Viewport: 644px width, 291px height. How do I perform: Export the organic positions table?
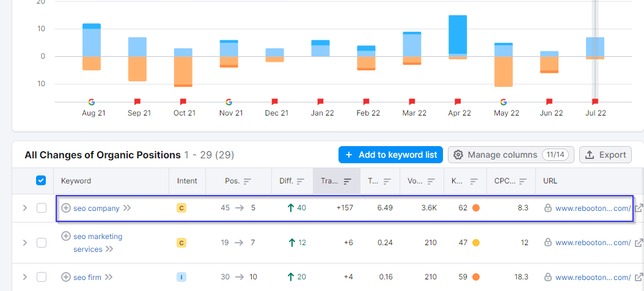[x=606, y=155]
